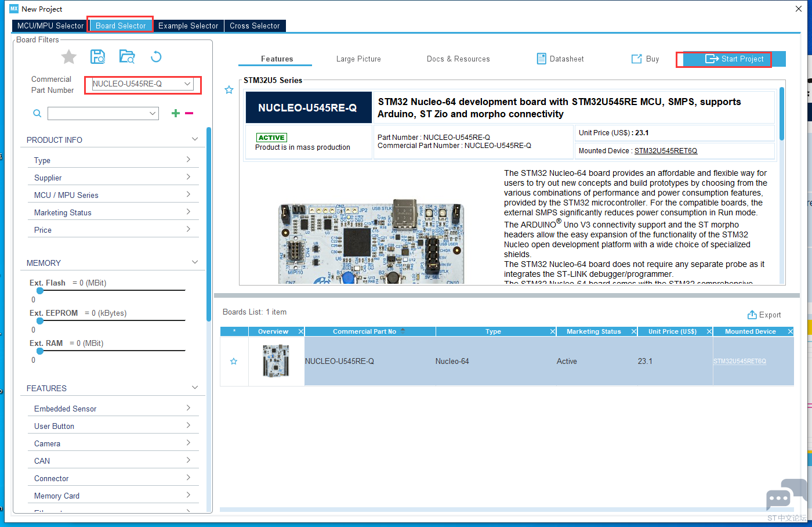Collapse the MEMORY section
Image resolution: width=812 pixels, height=527 pixels.
pos(195,262)
